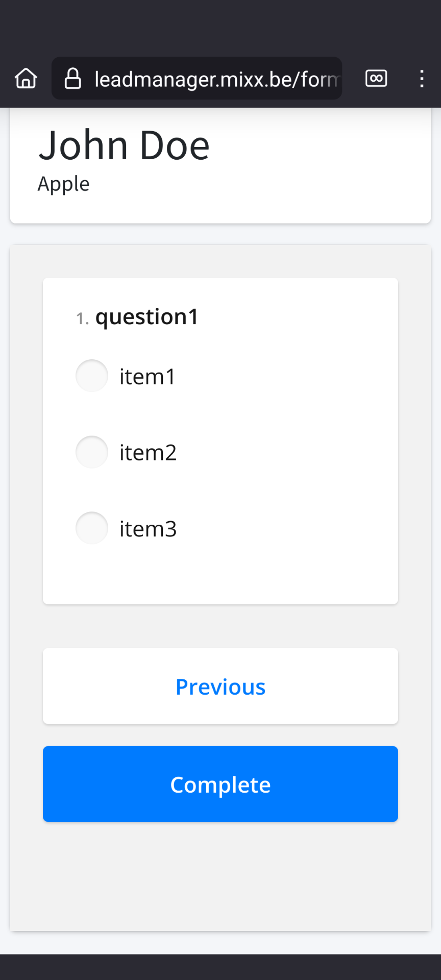Click the item1 option label
The image size is (441, 980).
pos(148,377)
